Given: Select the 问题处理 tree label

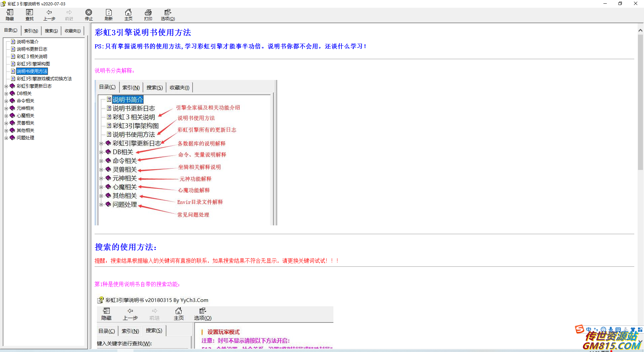Looking at the screenshot, I should [x=25, y=138].
